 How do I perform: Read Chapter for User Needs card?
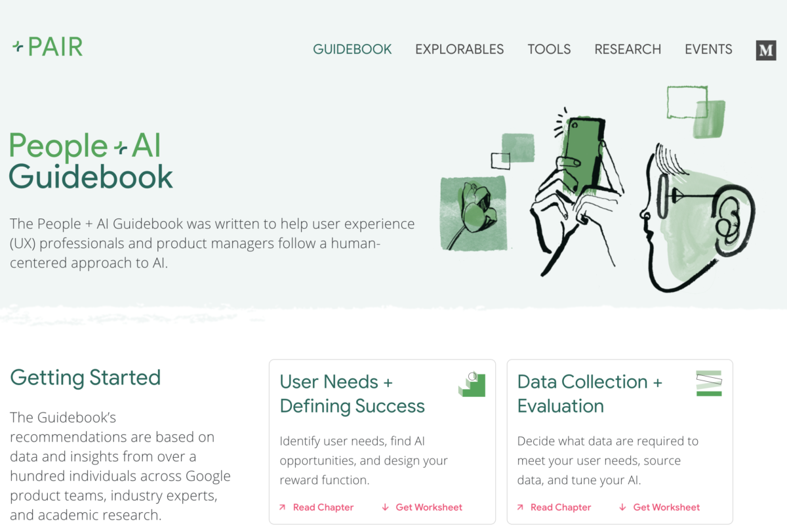[x=316, y=507]
